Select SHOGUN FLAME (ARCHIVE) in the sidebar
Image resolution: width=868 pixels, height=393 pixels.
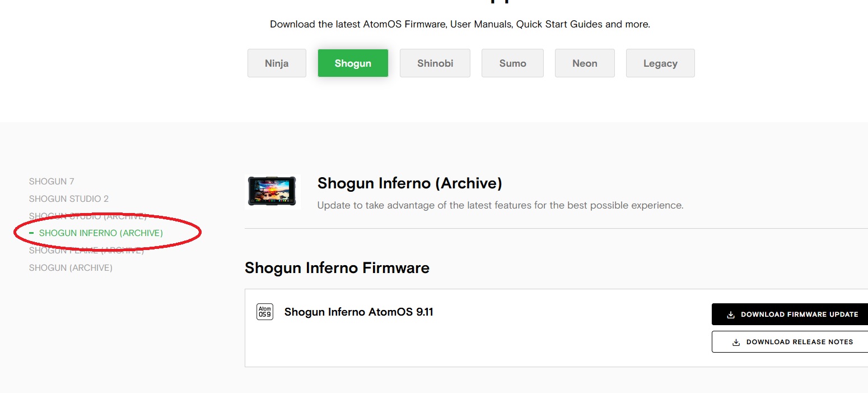pos(86,250)
